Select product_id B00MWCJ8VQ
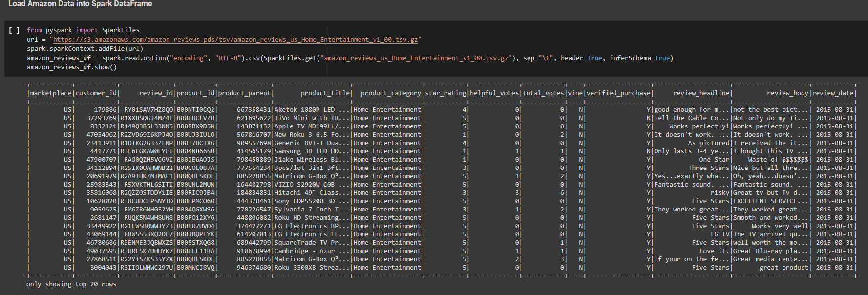The width and height of the screenshot is (868, 295). pyautogui.click(x=195, y=268)
